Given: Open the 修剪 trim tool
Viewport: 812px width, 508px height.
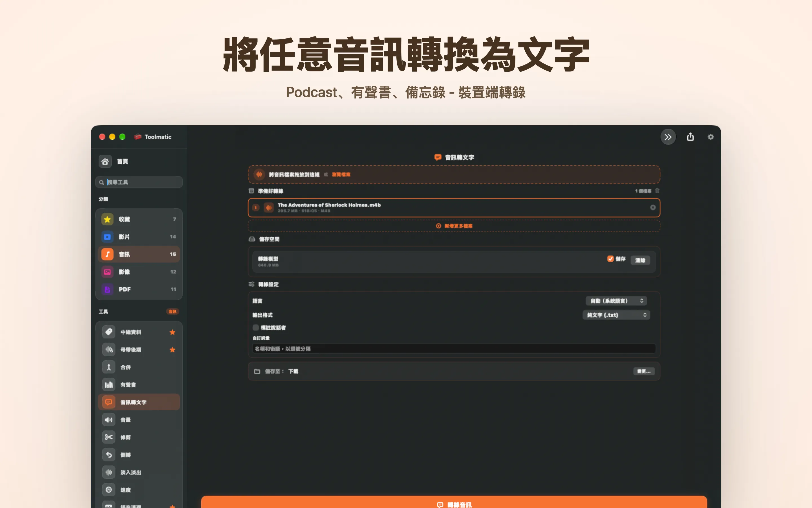Looking at the screenshot, I should click(x=139, y=437).
